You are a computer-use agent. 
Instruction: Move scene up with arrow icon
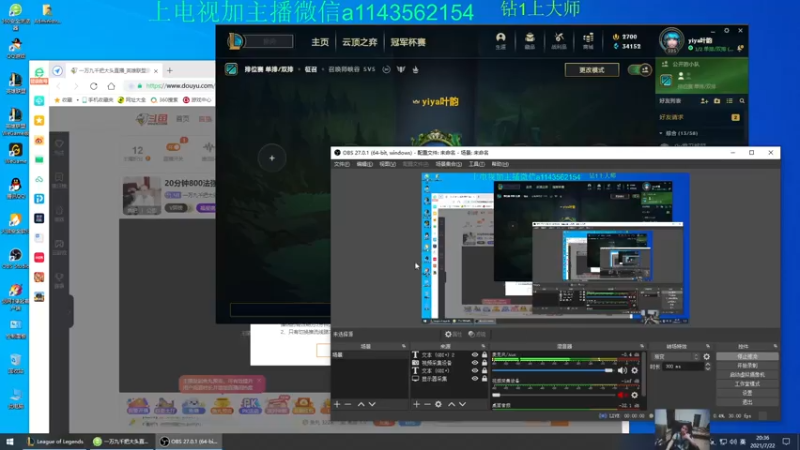(x=361, y=404)
